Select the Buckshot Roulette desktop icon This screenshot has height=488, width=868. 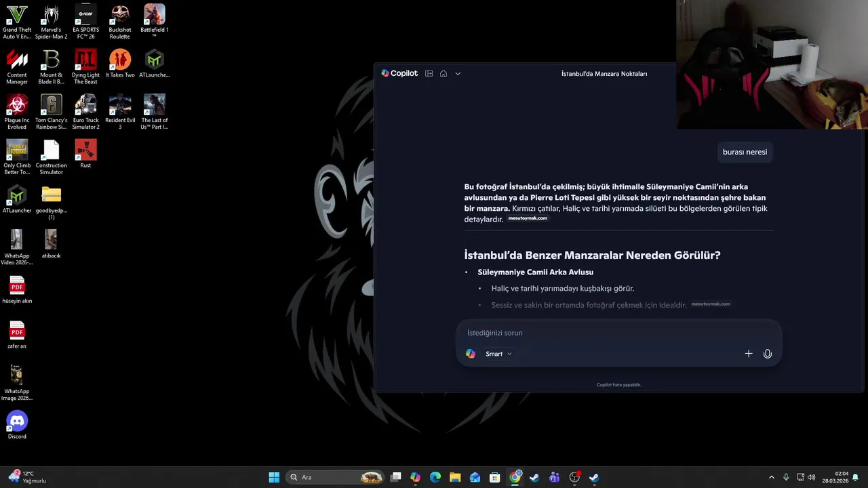(x=120, y=22)
